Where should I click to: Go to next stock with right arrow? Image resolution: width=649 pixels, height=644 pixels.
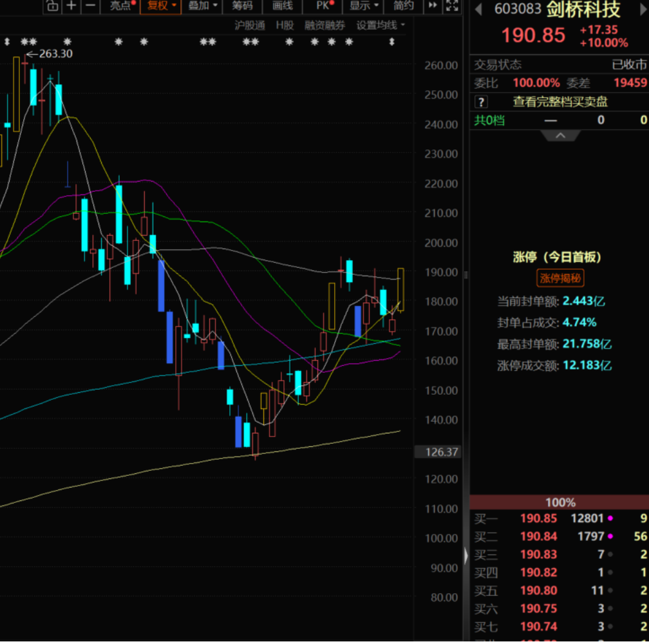click(644, 9)
